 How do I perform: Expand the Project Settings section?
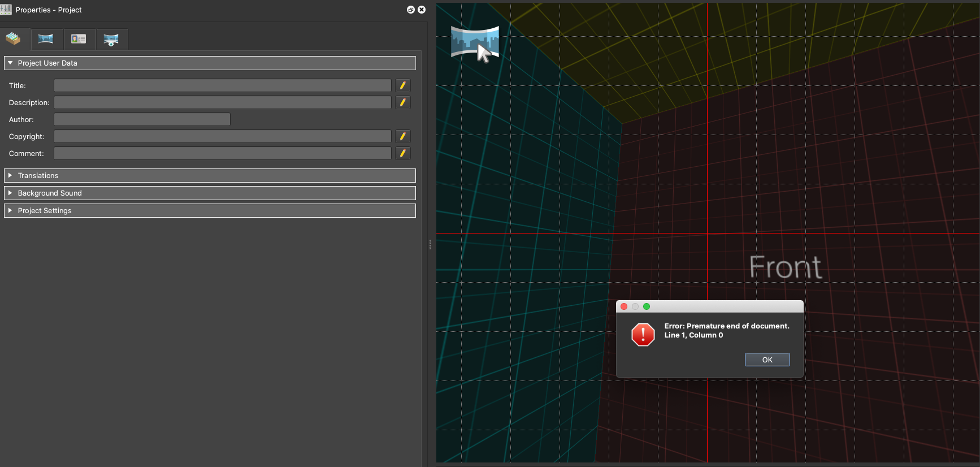[210, 210]
